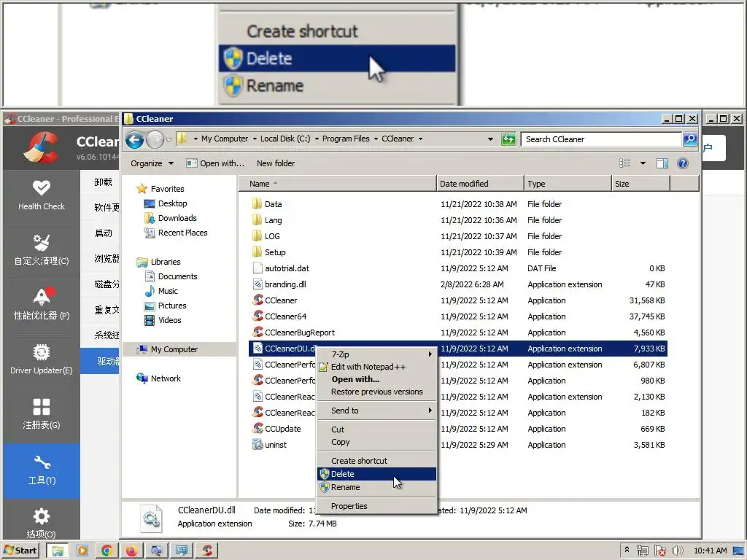Toggle the preview pane icon
Viewport: 747px width, 560px height.
[x=662, y=163]
